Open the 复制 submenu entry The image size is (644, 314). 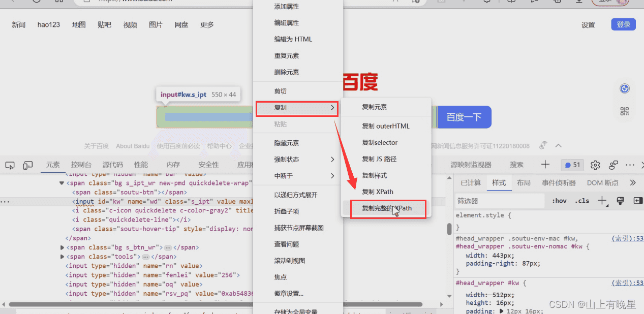coord(297,108)
